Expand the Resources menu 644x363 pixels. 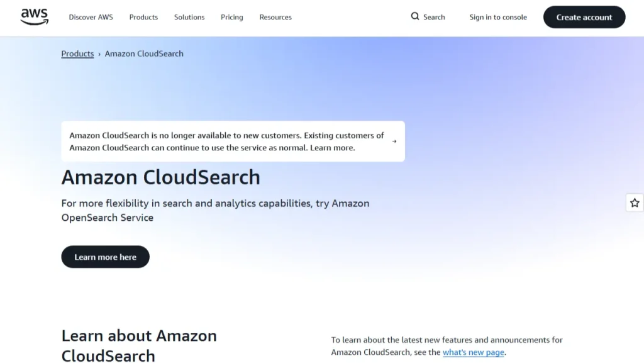[275, 17]
